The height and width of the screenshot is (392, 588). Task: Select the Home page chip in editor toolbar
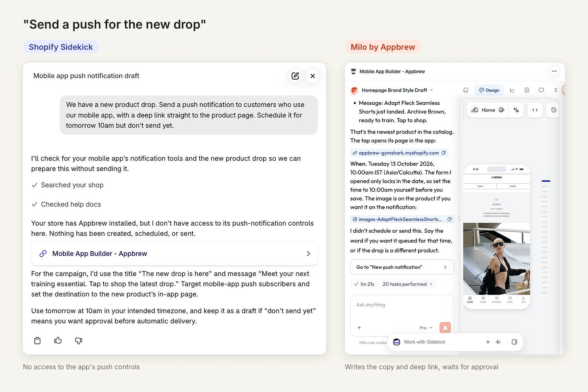coord(488,110)
